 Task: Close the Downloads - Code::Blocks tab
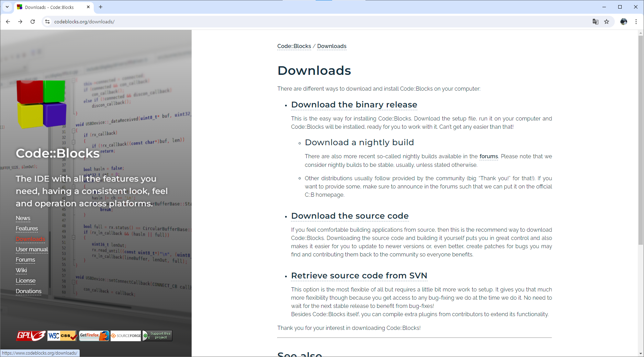tap(88, 7)
